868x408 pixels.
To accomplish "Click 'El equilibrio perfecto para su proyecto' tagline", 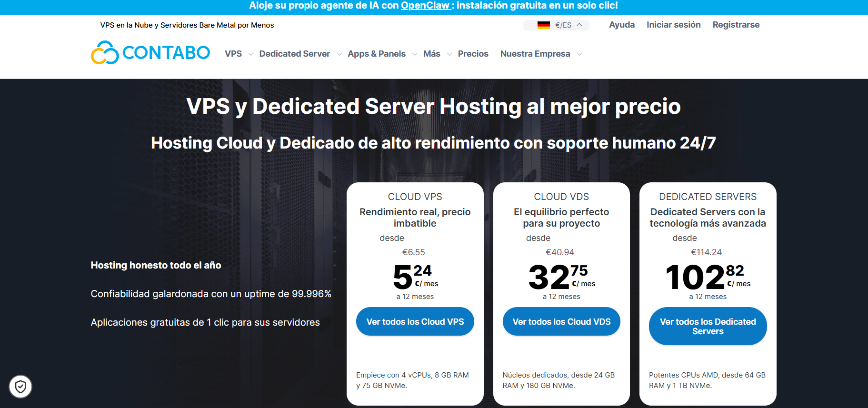I will [561, 218].
